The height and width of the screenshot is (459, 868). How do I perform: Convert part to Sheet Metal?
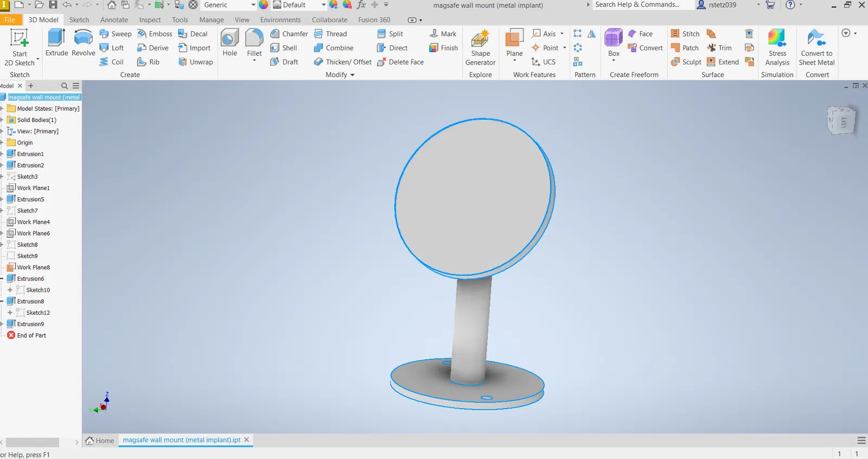point(816,48)
